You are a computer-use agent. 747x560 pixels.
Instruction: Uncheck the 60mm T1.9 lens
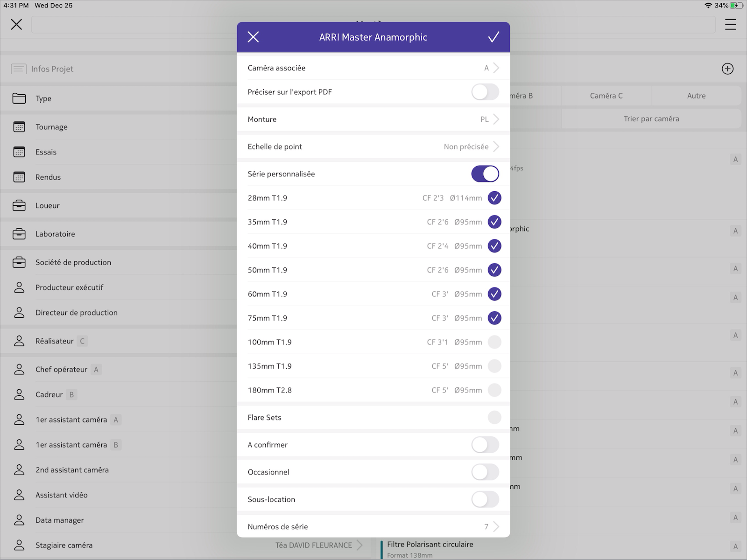coord(494,294)
